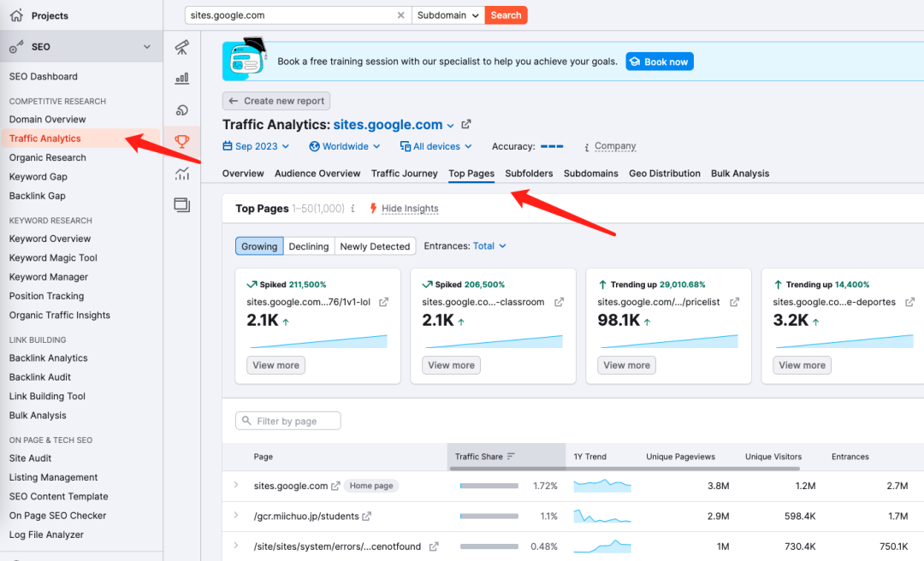The image size is (924, 561).
Task: Select the trophy icon in icon rail
Action: coord(182,141)
